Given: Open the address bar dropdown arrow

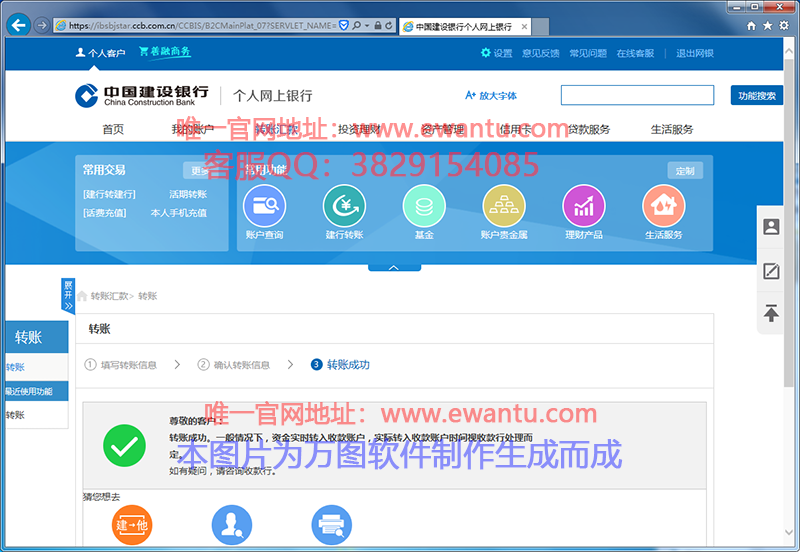Looking at the screenshot, I should [367, 25].
